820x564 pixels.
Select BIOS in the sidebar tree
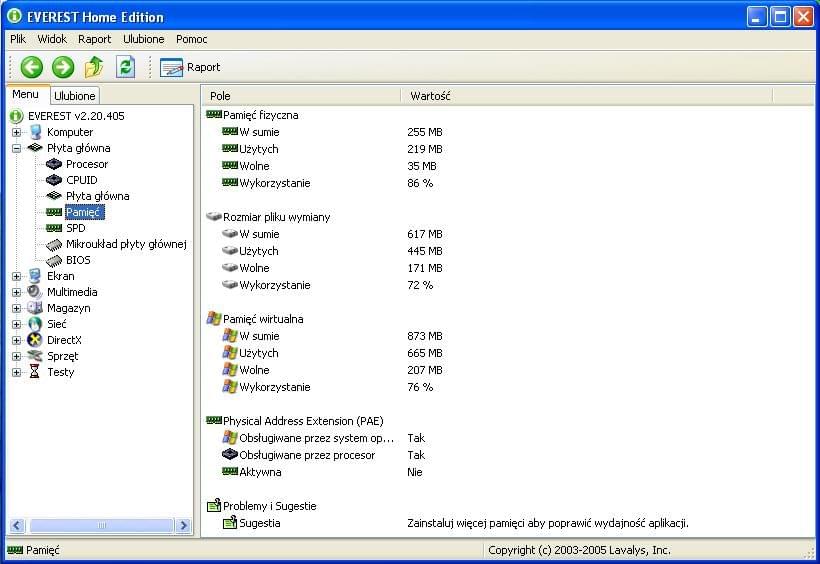(77, 260)
